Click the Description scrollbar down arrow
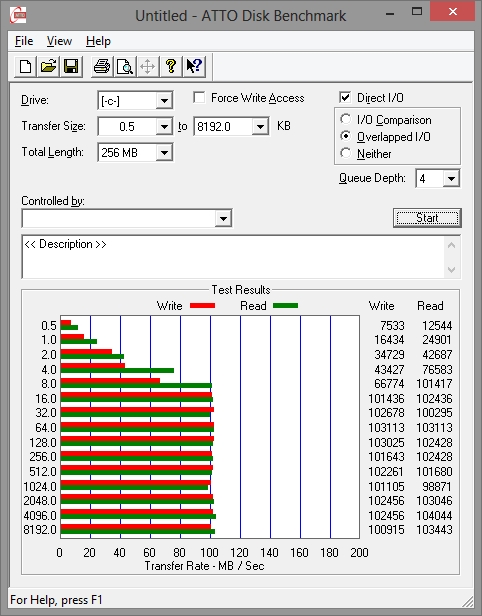Screen dimensions: 482x616 [x=452, y=270]
